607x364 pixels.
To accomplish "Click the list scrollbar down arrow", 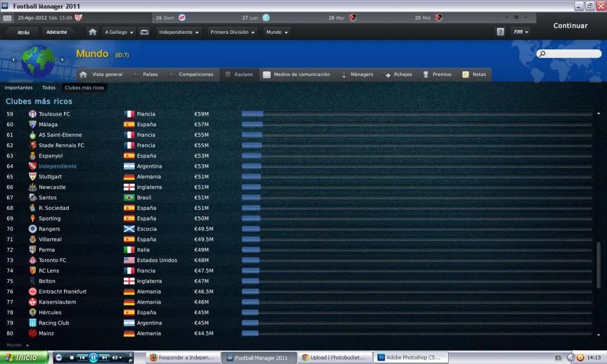I will [x=599, y=335].
